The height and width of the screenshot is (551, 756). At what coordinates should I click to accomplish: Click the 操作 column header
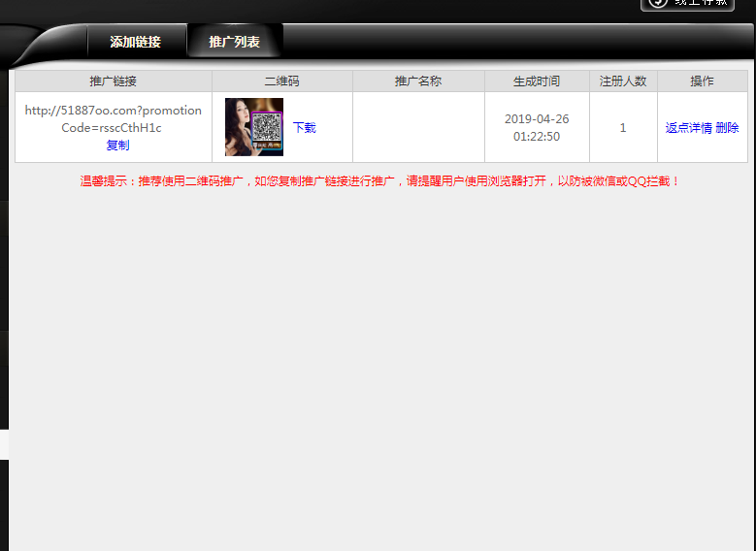(702, 81)
